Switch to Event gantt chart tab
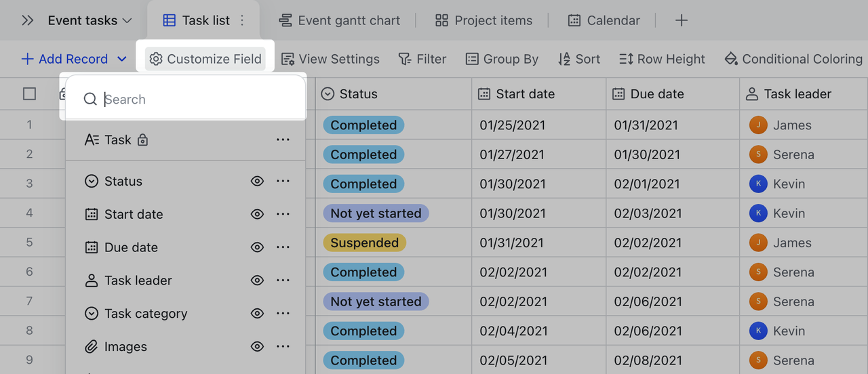 coord(340,21)
